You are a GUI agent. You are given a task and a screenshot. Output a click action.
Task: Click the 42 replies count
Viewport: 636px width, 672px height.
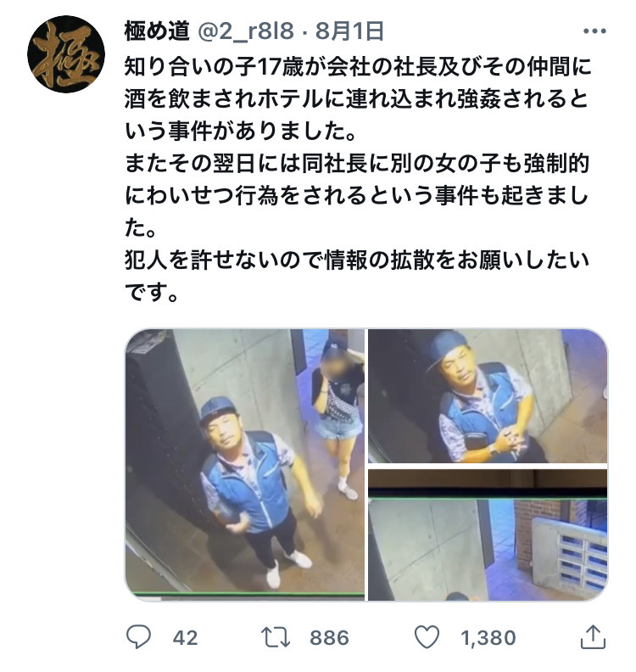(x=185, y=638)
